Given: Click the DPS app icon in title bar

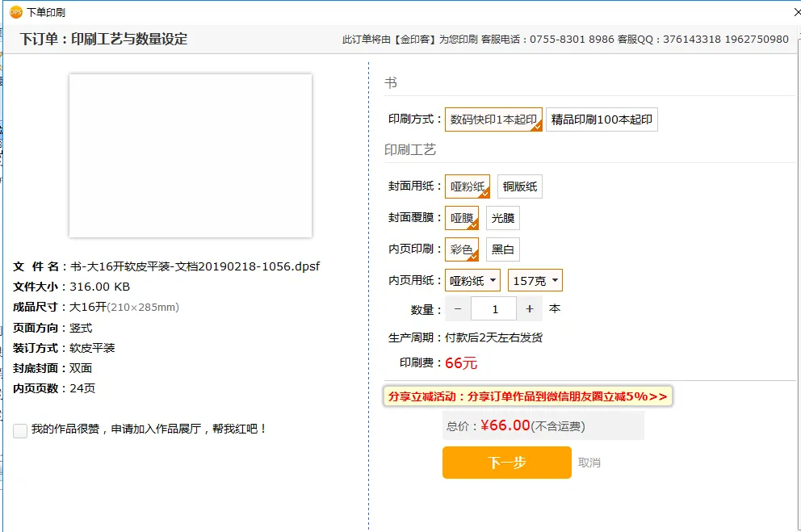Looking at the screenshot, I should click(16, 12).
